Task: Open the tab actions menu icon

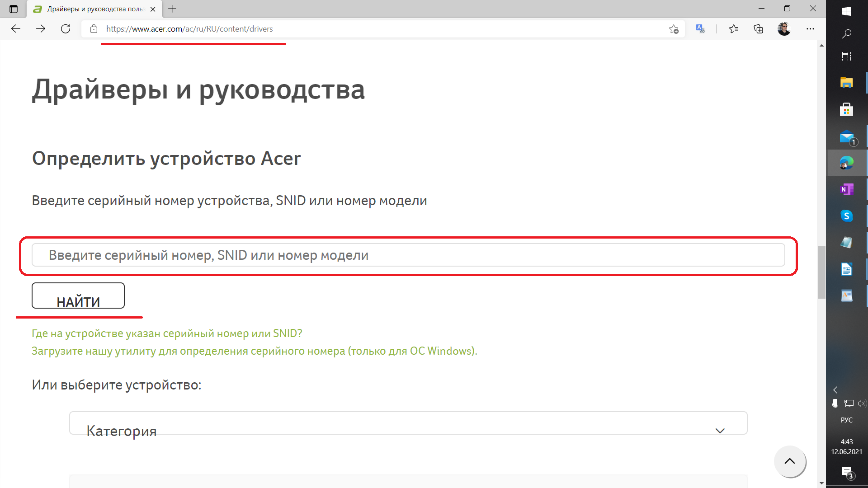Action: click(x=14, y=9)
